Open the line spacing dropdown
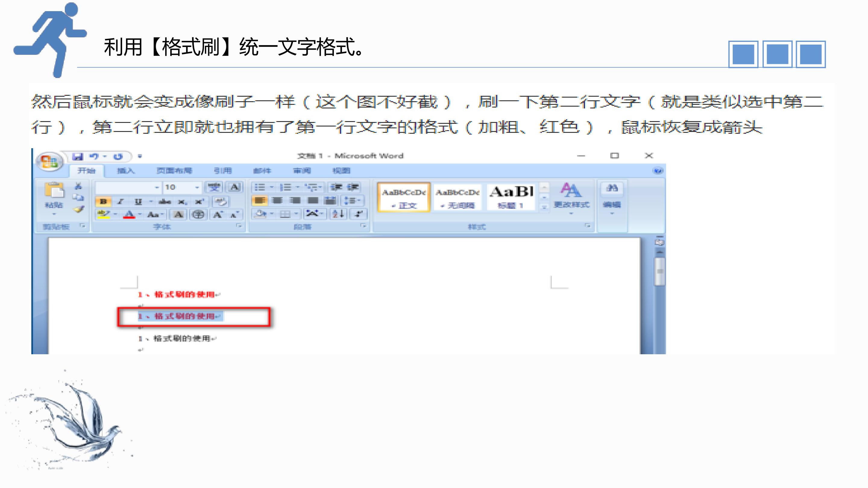The image size is (868, 488). tap(352, 201)
